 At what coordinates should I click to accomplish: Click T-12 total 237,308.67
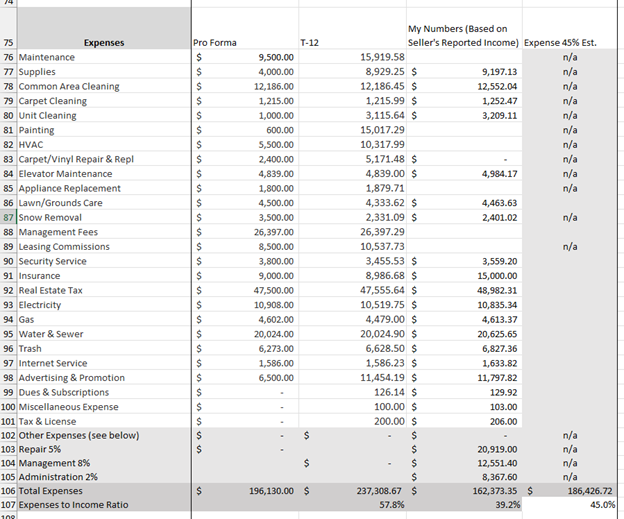pos(352,491)
